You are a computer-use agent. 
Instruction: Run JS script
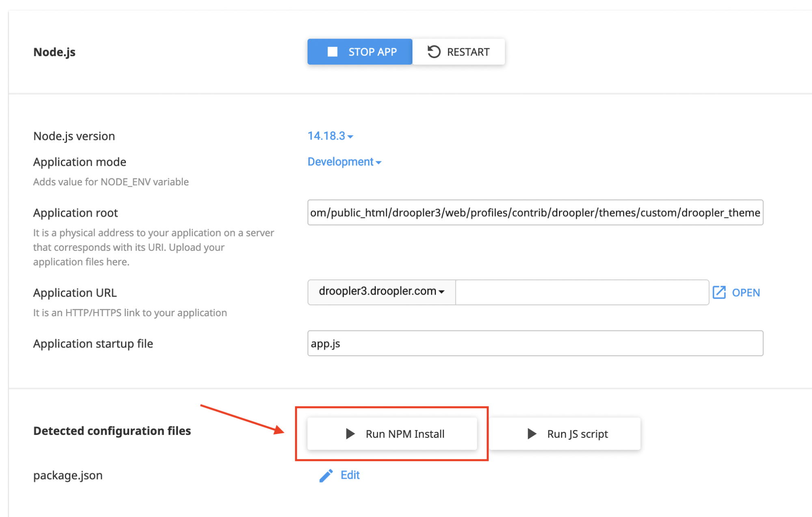(x=565, y=434)
